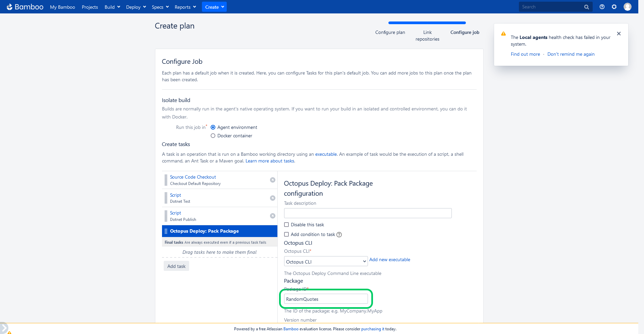Go to My Bamboo
Viewport: 644px width, 334px height.
click(x=62, y=7)
